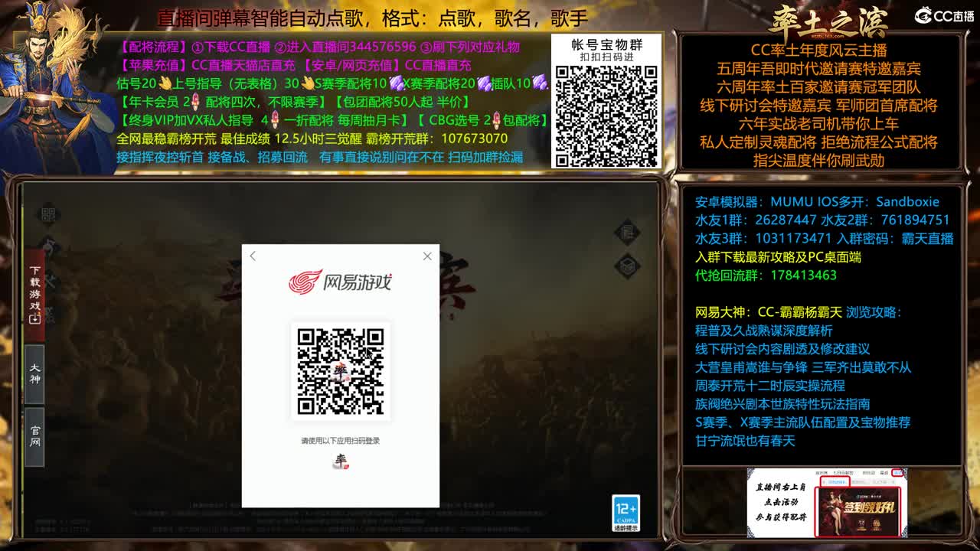Viewport: 980px width, 551px height.
Task: Click the line starting 线下研讨会特邀嘉宾
Action: click(818, 106)
